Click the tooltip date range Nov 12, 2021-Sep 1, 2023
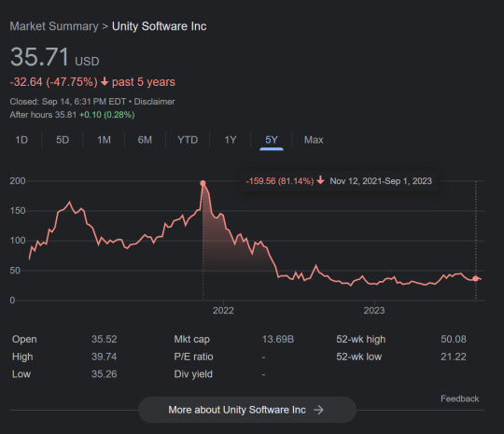Viewport: 504px width, 434px height. click(381, 181)
